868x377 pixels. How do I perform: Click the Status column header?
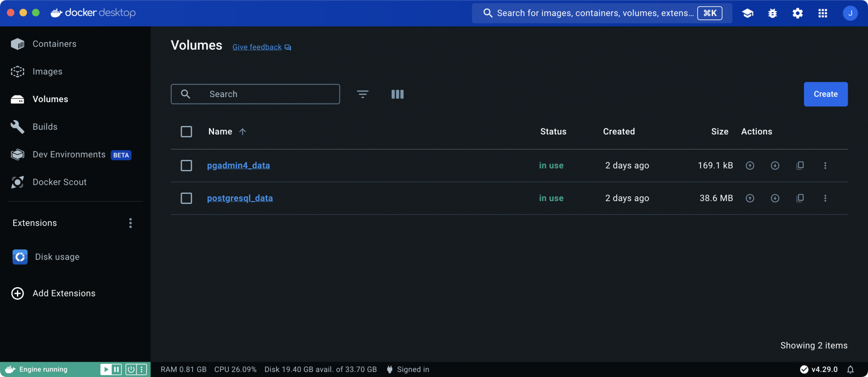[553, 131]
